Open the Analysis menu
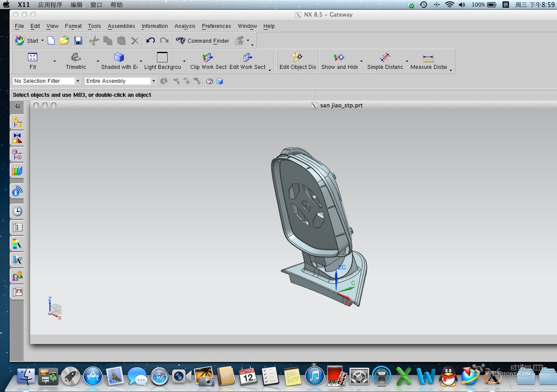This screenshot has width=557, height=392. (x=185, y=26)
